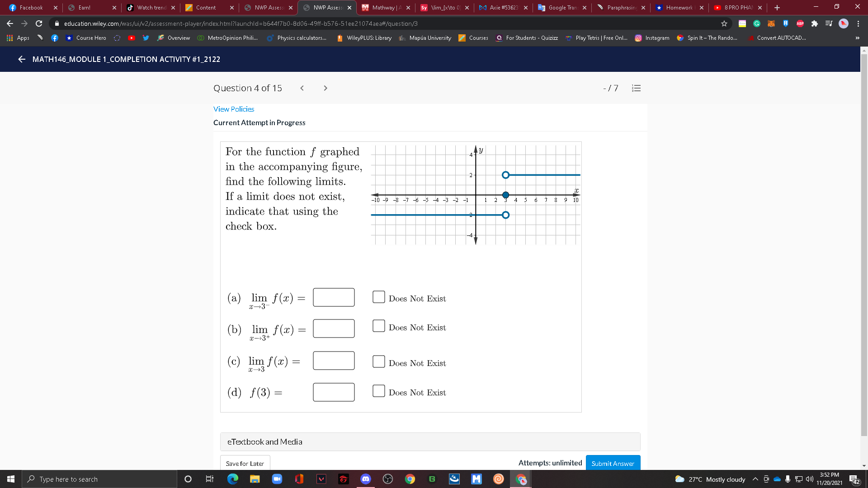The height and width of the screenshot is (488, 868).
Task: Open the Extensions puzzle icon
Action: [815, 23]
